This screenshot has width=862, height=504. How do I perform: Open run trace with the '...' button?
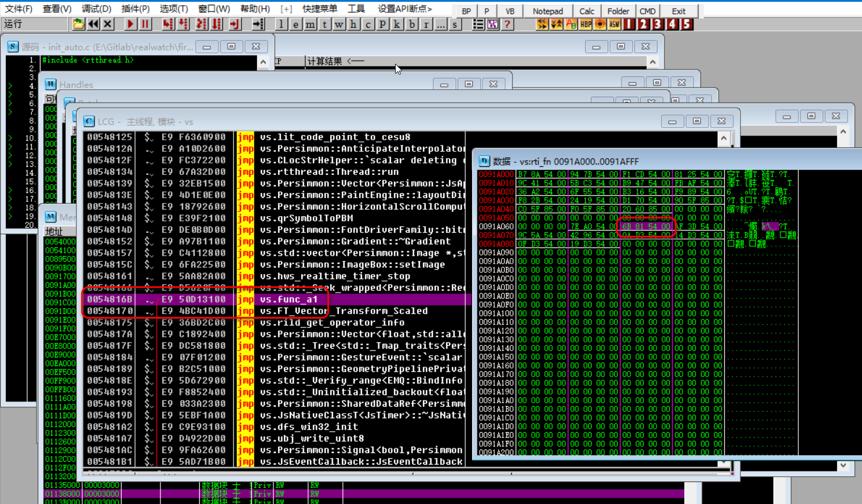click(x=440, y=24)
